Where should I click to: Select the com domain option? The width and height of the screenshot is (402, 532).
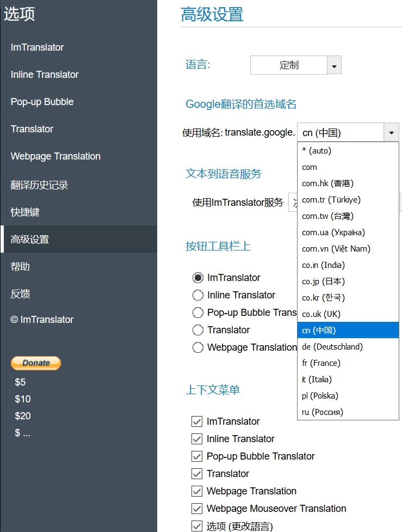[x=348, y=167]
